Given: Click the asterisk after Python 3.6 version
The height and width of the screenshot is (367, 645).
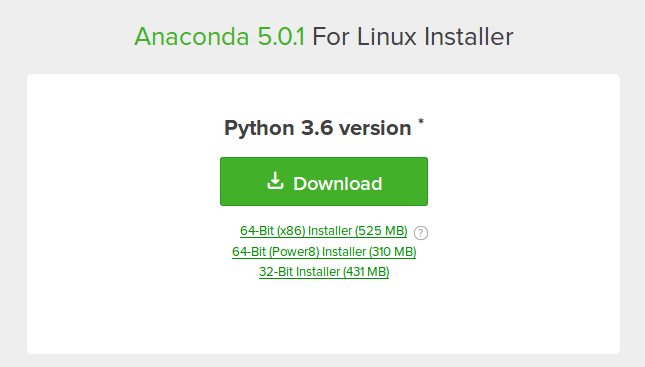Looking at the screenshot, I should pyautogui.click(x=421, y=122).
